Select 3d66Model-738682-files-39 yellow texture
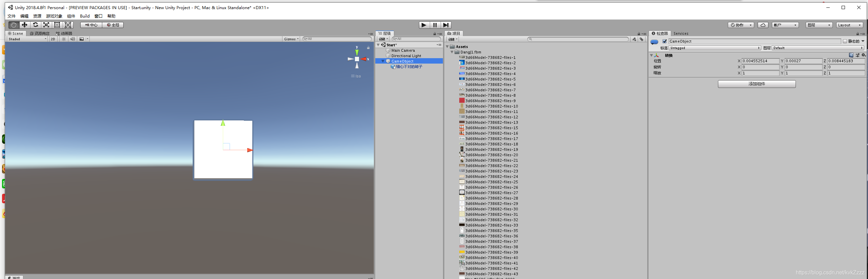The height and width of the screenshot is (279, 868). (489, 252)
